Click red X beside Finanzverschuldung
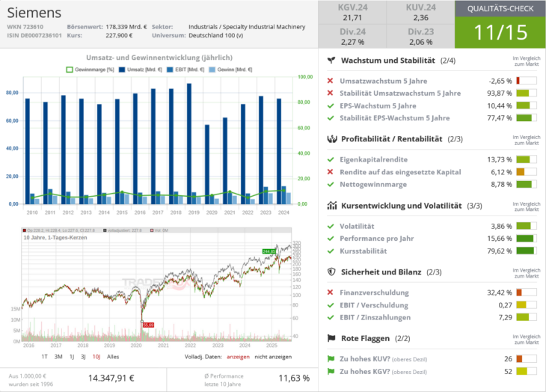The width and height of the screenshot is (546, 392). coord(330,293)
